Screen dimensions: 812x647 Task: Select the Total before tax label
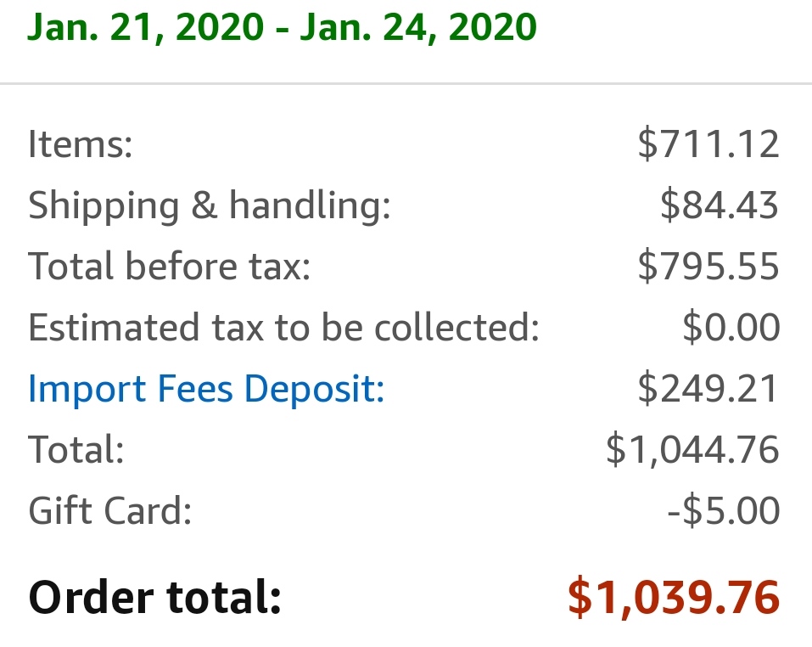[170, 266]
